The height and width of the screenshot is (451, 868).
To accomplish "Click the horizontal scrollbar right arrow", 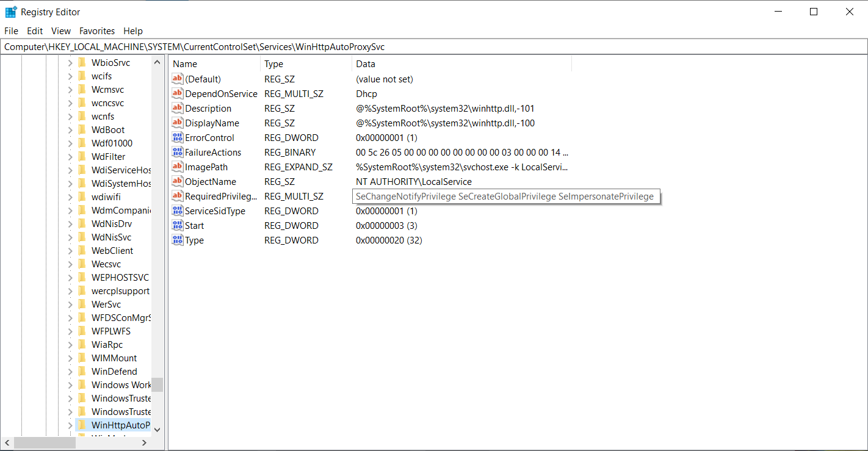I will pos(144,442).
